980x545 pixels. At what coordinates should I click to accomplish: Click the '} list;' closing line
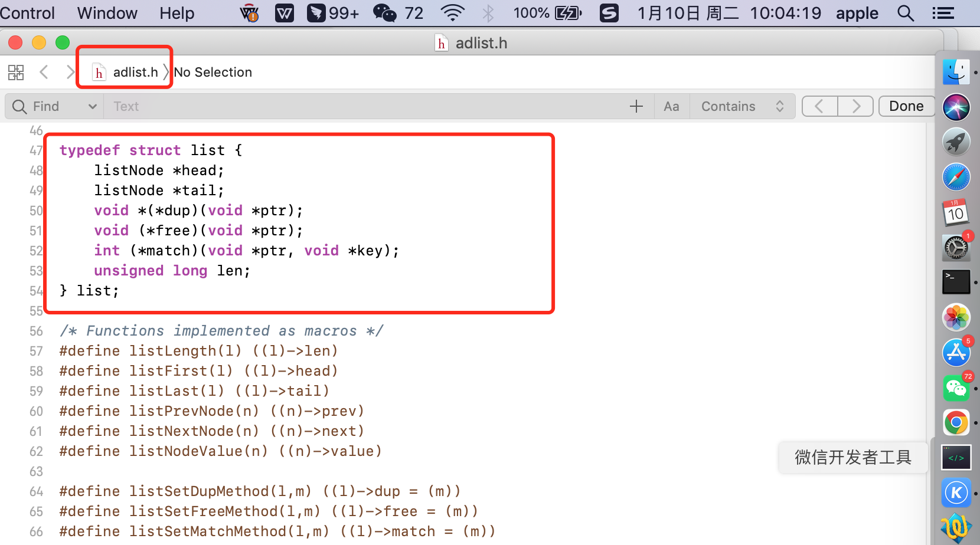pyautogui.click(x=89, y=291)
